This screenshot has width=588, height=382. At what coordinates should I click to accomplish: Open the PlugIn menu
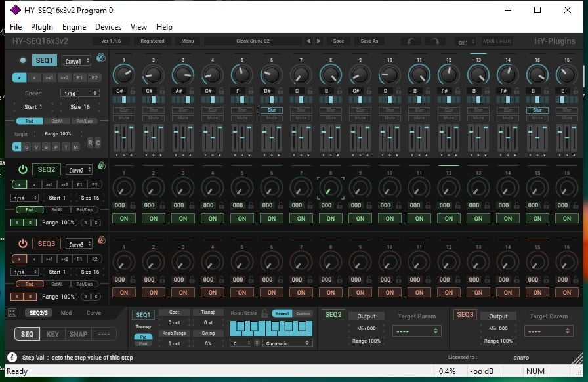(41, 27)
